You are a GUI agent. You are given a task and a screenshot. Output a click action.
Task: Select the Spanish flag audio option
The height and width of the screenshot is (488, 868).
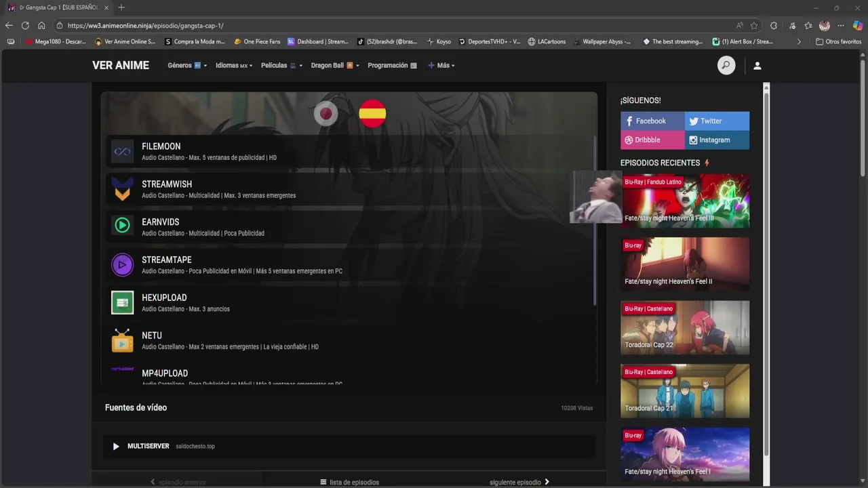(372, 113)
